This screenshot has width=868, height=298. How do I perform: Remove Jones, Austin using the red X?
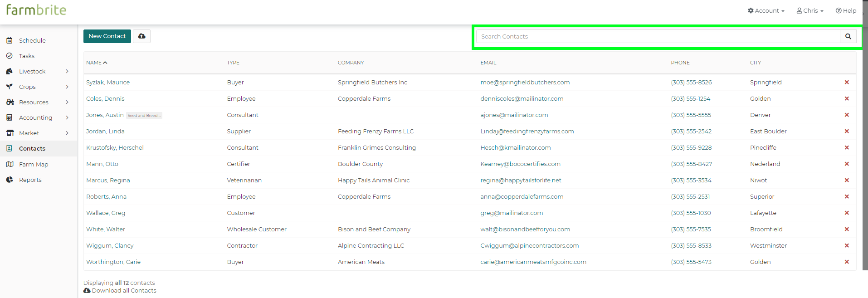point(847,115)
